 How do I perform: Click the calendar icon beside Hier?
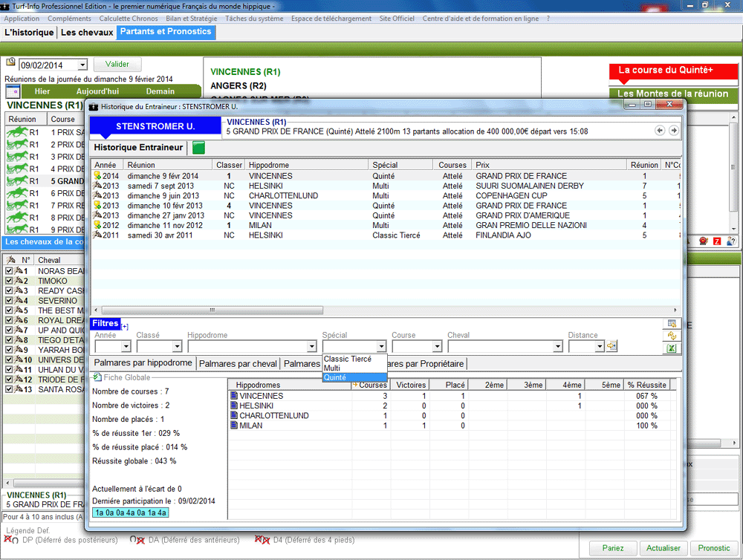[13, 91]
